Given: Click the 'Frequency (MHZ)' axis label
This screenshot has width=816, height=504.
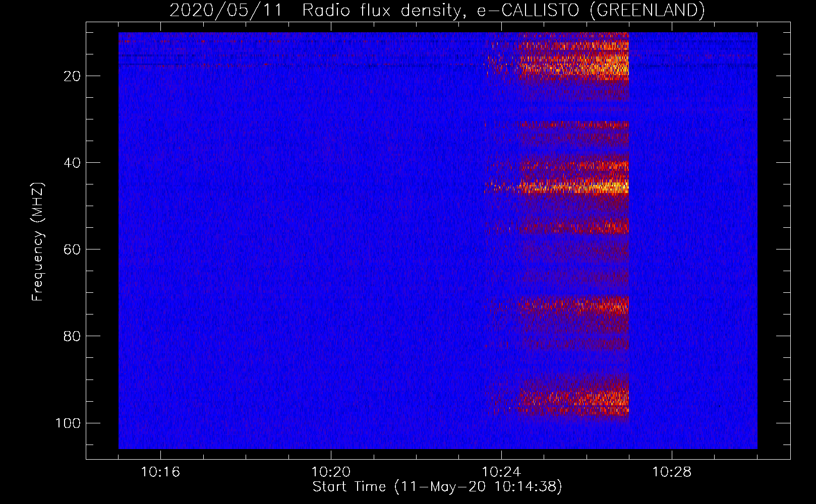Looking at the screenshot, I should (38, 242).
